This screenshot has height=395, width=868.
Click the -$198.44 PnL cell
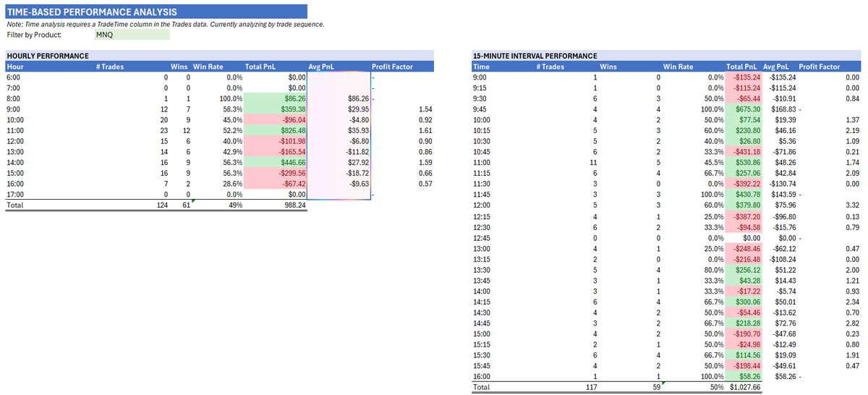pyautogui.click(x=744, y=366)
